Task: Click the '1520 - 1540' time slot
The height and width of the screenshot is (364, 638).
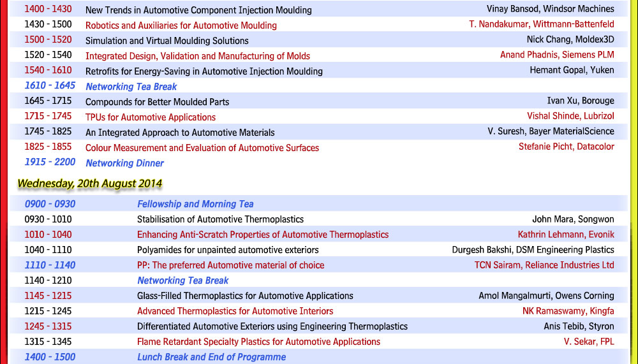Action: pyautogui.click(x=48, y=55)
